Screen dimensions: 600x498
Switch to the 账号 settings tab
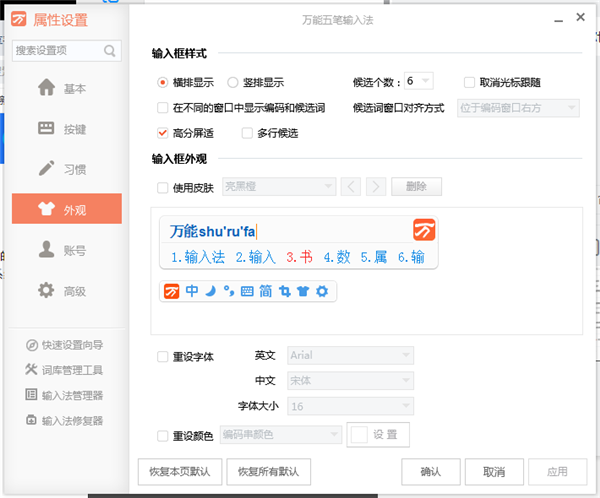pos(67,250)
